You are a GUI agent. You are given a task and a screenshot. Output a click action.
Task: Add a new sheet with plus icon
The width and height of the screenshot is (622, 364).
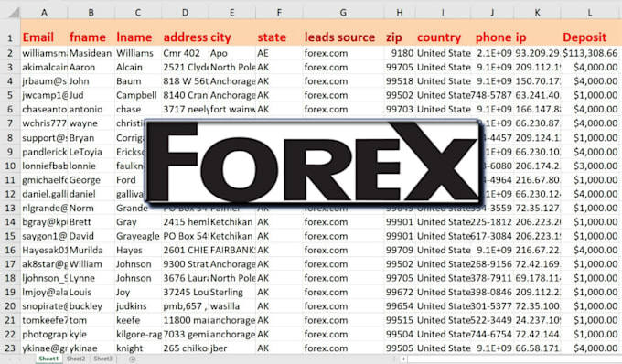(x=132, y=359)
